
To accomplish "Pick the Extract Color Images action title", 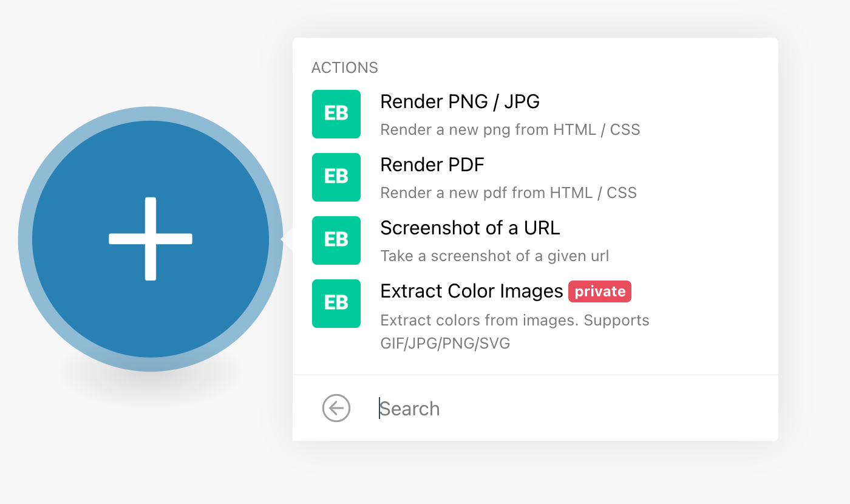I will (x=471, y=291).
